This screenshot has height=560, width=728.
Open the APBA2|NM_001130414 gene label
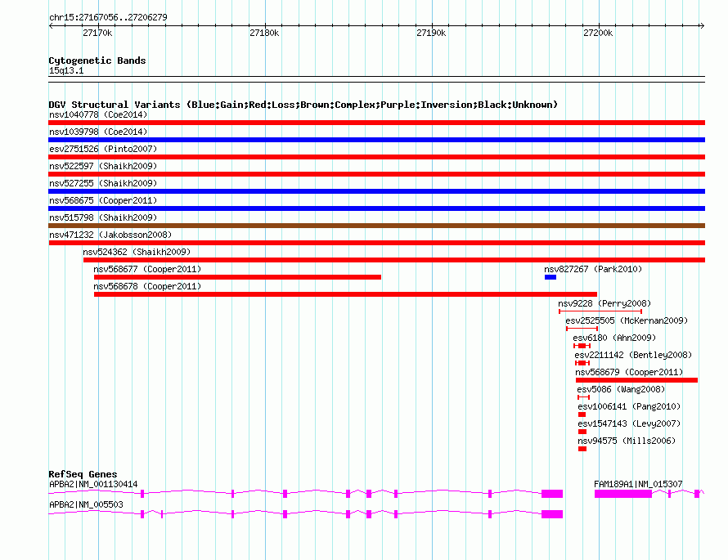click(x=93, y=484)
